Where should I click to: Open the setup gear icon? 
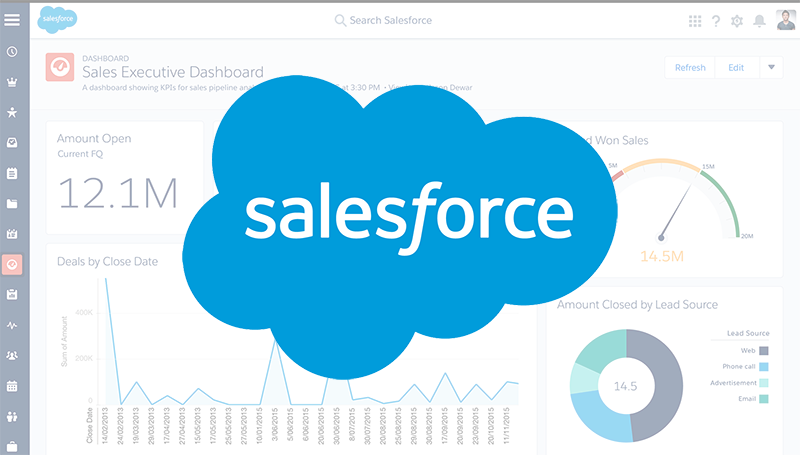pos(737,21)
